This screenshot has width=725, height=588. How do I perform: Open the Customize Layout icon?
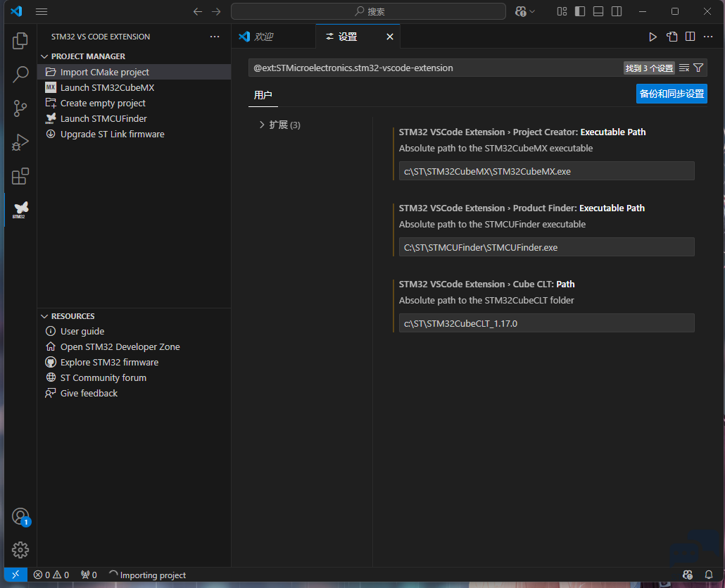tap(562, 11)
